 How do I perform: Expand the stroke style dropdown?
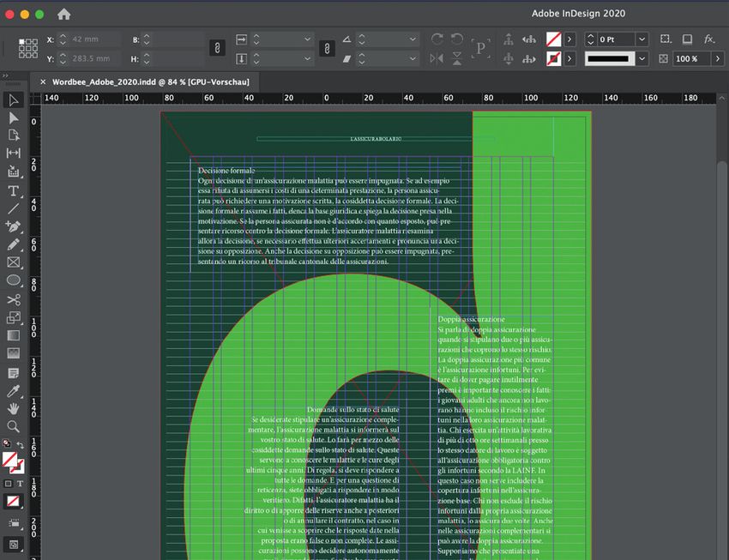[x=642, y=58]
